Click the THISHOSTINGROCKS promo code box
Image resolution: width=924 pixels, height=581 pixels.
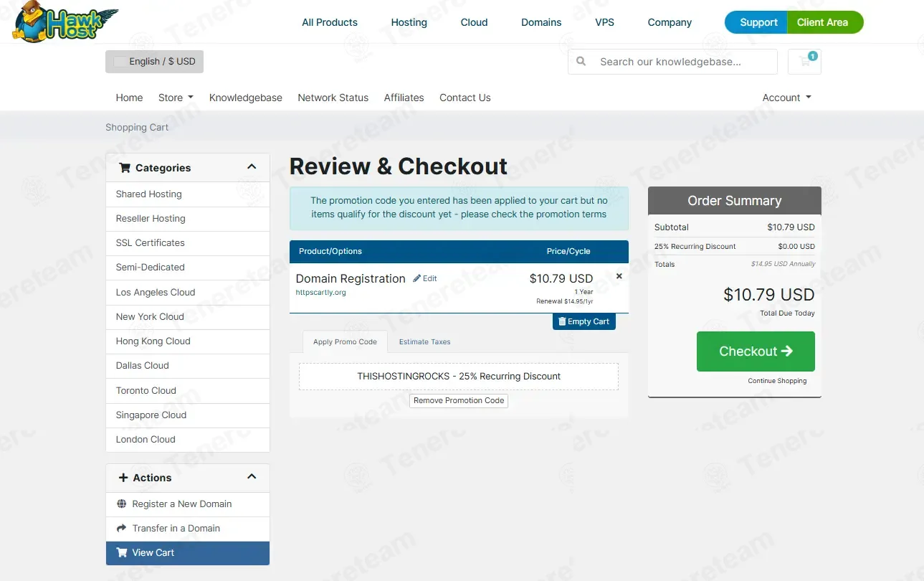click(459, 377)
